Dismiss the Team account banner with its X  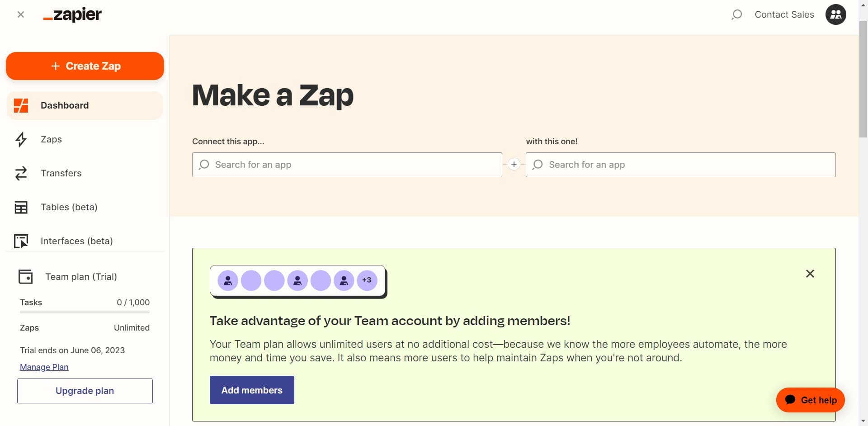click(x=810, y=274)
